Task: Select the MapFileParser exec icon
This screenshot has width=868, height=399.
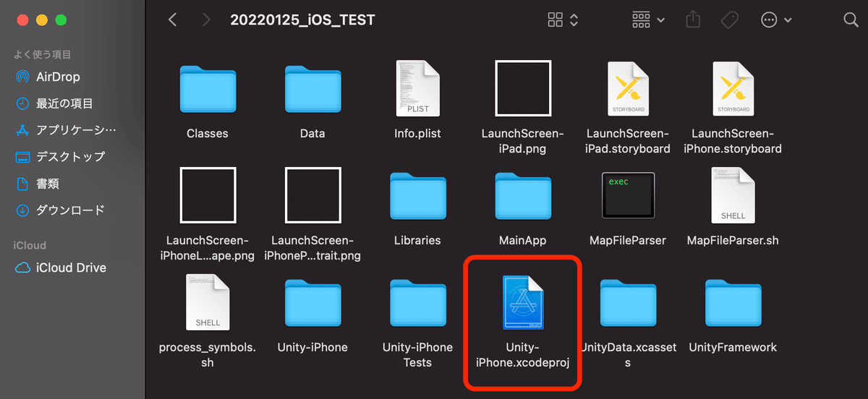Action: click(628, 195)
